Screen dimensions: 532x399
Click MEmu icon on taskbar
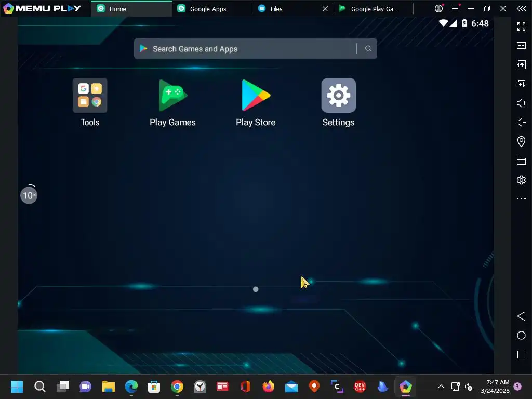click(406, 387)
